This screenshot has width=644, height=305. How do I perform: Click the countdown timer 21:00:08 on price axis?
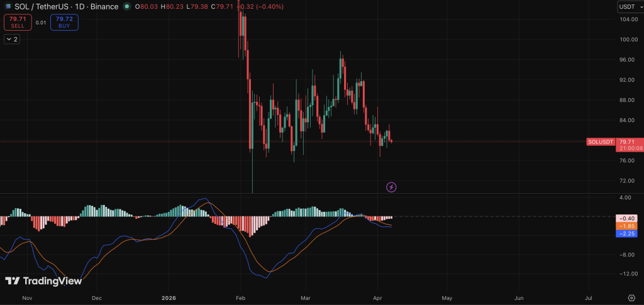628,148
